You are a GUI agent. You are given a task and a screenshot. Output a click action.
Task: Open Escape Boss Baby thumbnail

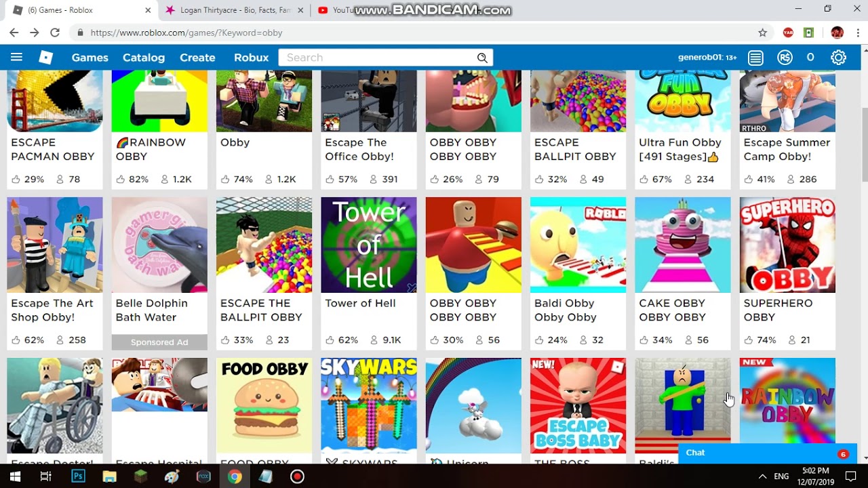coord(578,405)
